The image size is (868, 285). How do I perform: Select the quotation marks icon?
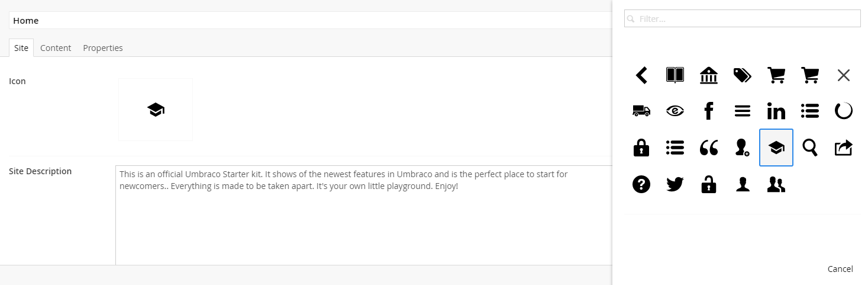click(x=709, y=148)
